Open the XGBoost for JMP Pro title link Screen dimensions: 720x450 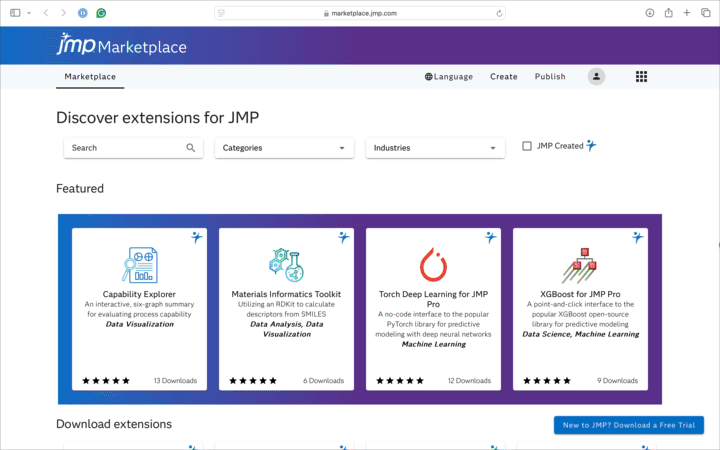click(580, 294)
